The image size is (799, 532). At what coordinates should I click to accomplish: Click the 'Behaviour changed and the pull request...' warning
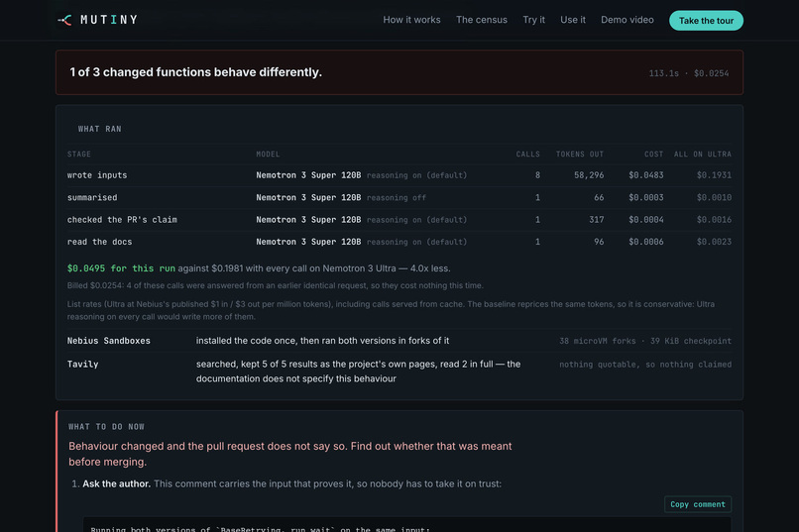pos(289,454)
